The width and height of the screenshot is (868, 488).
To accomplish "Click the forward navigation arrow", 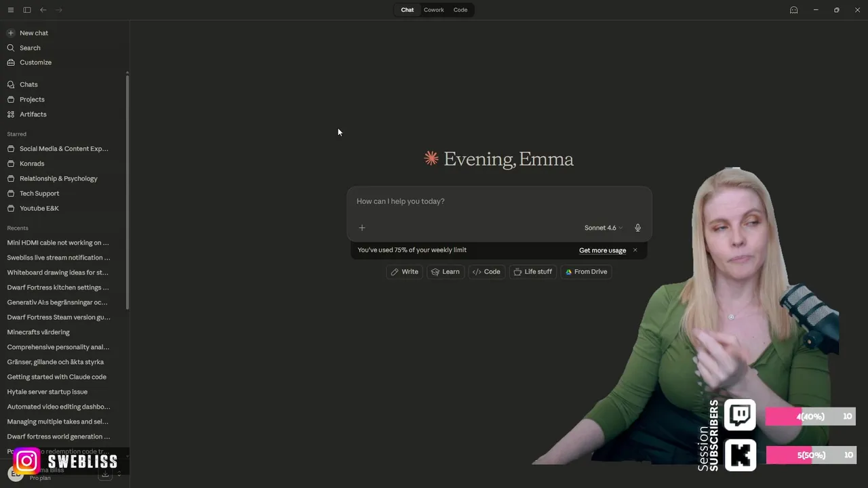I will [x=59, y=10].
